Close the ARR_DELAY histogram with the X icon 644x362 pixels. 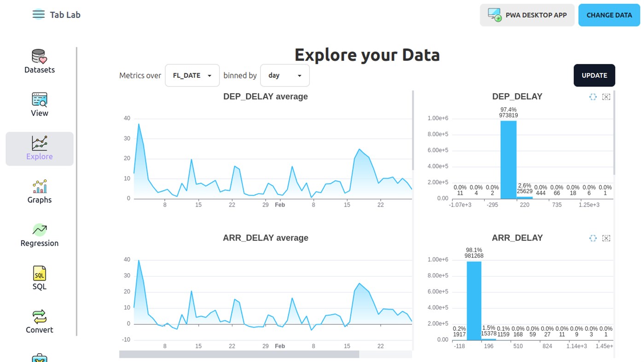(606, 238)
